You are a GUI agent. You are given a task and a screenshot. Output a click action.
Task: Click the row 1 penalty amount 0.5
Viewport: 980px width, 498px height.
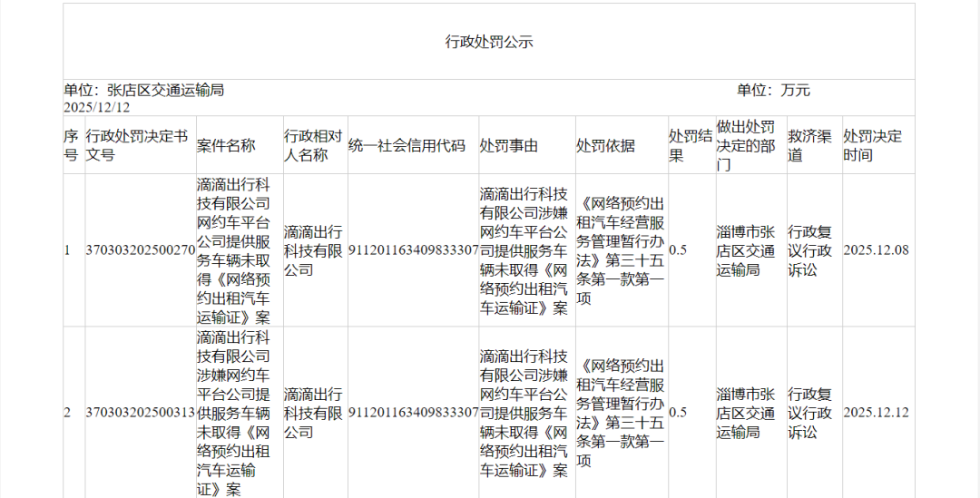click(x=678, y=250)
